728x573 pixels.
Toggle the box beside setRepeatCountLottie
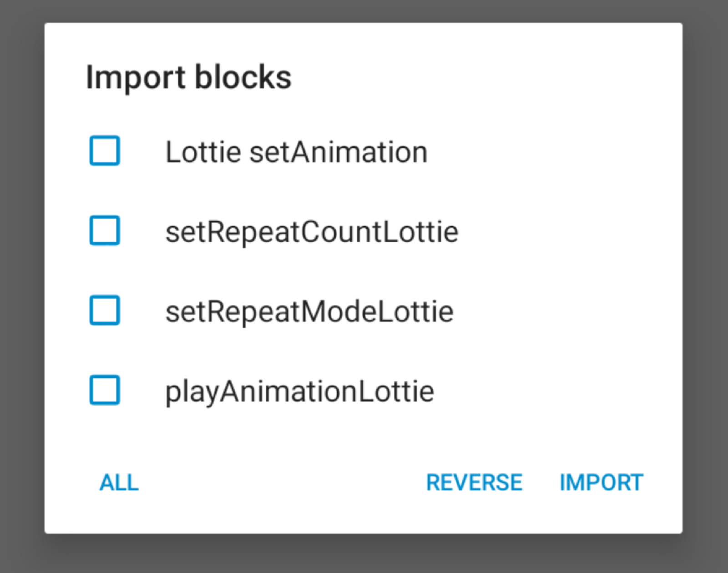coord(105,231)
